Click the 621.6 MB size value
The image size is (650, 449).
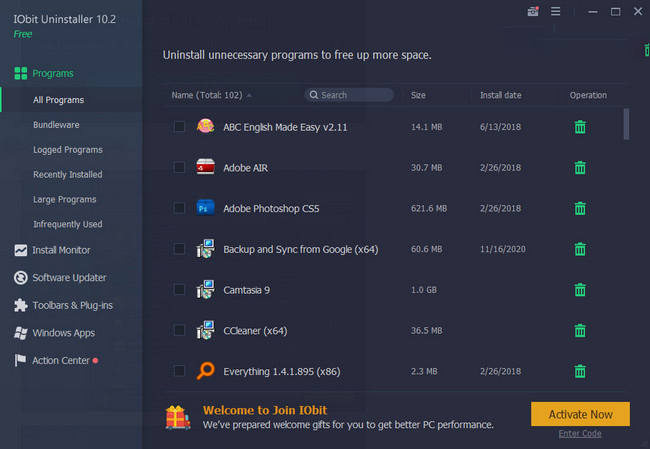(429, 209)
